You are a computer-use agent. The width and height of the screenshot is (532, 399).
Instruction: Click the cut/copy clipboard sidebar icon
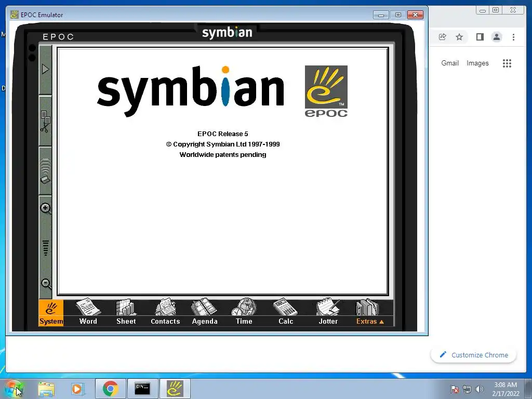pos(46,122)
